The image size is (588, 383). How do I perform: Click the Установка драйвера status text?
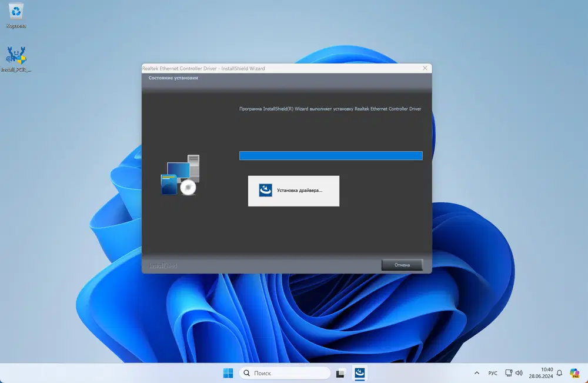[299, 191]
